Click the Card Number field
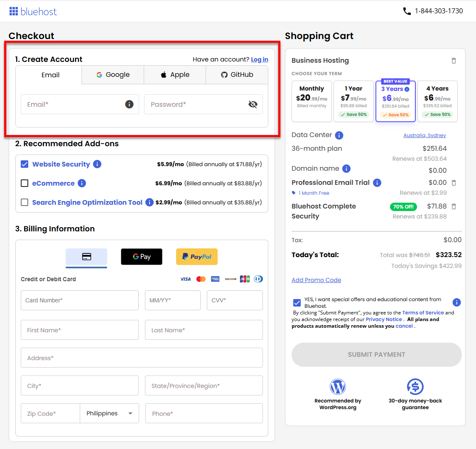Viewport: 476px width, 449px height. tap(79, 300)
